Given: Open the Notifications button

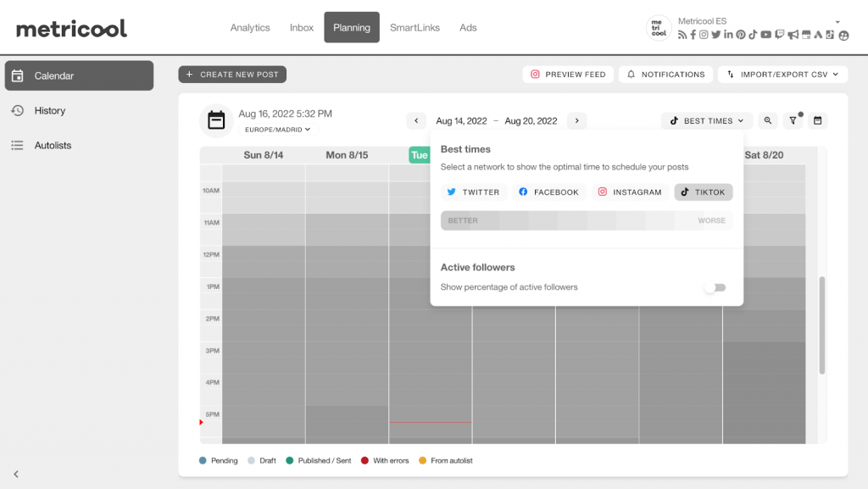Looking at the screenshot, I should 666,74.
